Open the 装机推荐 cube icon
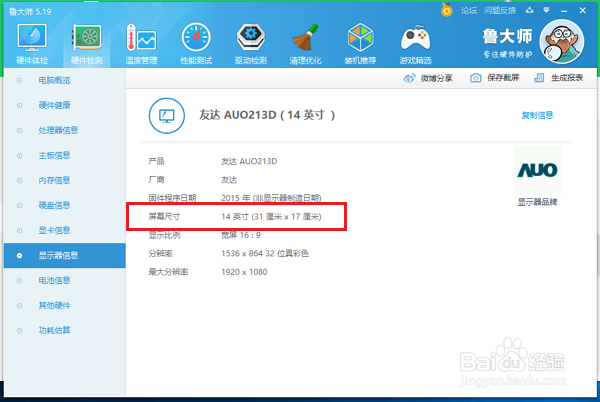This screenshot has height=402, width=600. 360,37
